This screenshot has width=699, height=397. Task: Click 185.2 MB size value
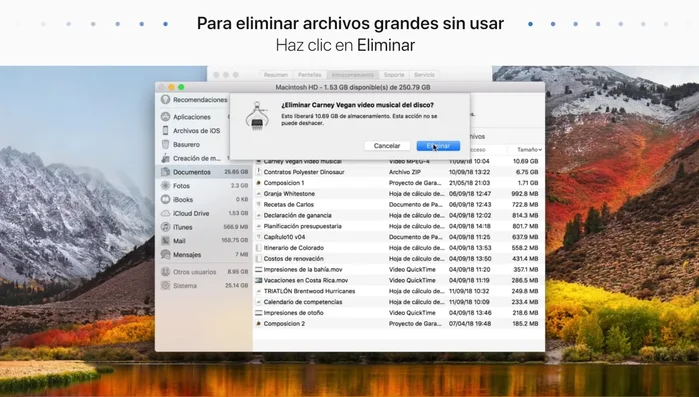525,323
